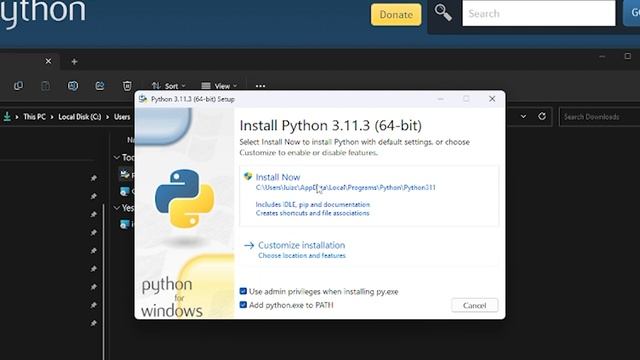The width and height of the screenshot is (640, 360).
Task: Open the View dropdown in File Explorer
Action: click(x=219, y=86)
